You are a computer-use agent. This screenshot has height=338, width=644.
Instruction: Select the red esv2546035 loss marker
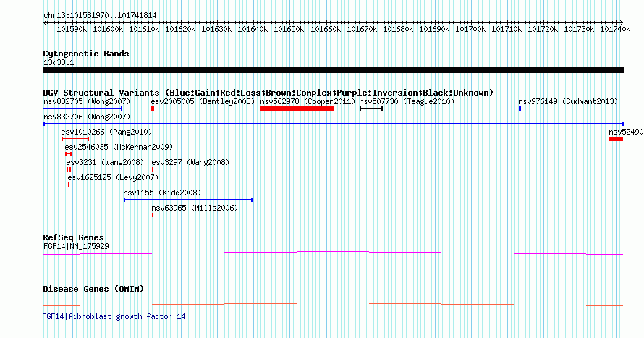point(69,154)
